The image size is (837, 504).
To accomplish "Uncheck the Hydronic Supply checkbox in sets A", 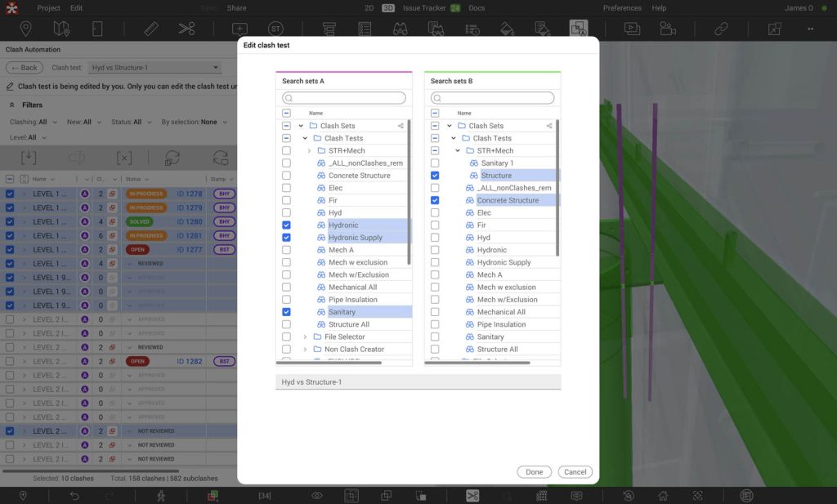I will click(286, 238).
